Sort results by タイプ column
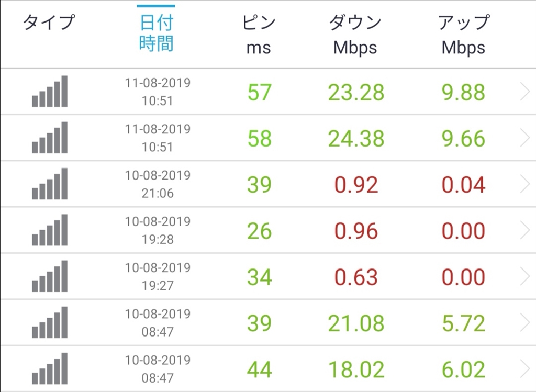 coord(49,23)
